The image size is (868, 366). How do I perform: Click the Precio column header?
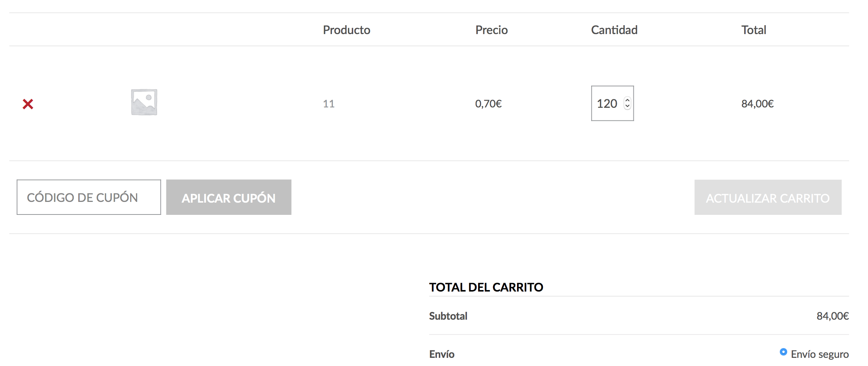[491, 30]
